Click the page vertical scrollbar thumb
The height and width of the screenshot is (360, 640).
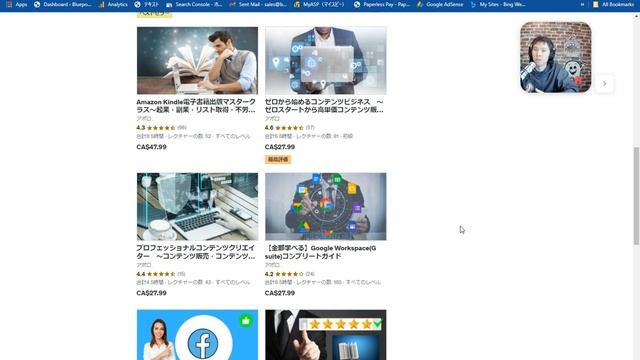pos(636,196)
